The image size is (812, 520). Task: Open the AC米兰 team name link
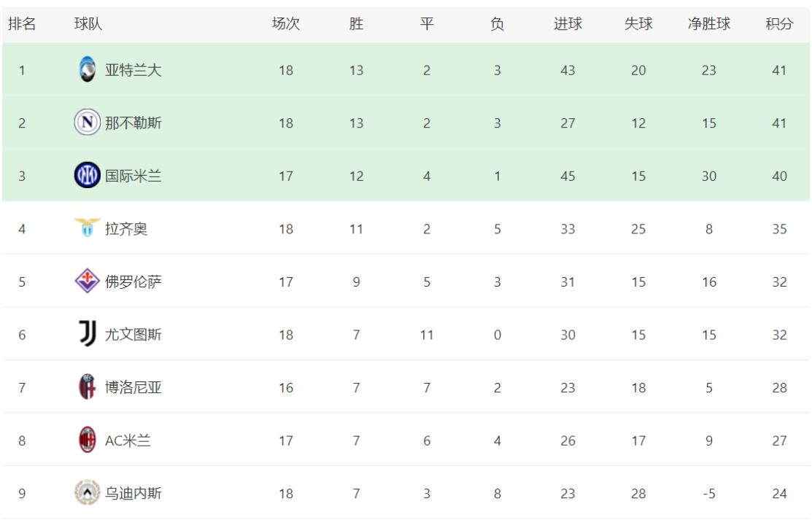coord(128,441)
